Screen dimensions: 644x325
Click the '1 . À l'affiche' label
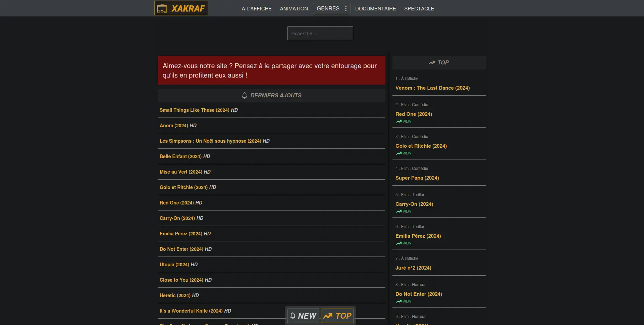[407, 79]
